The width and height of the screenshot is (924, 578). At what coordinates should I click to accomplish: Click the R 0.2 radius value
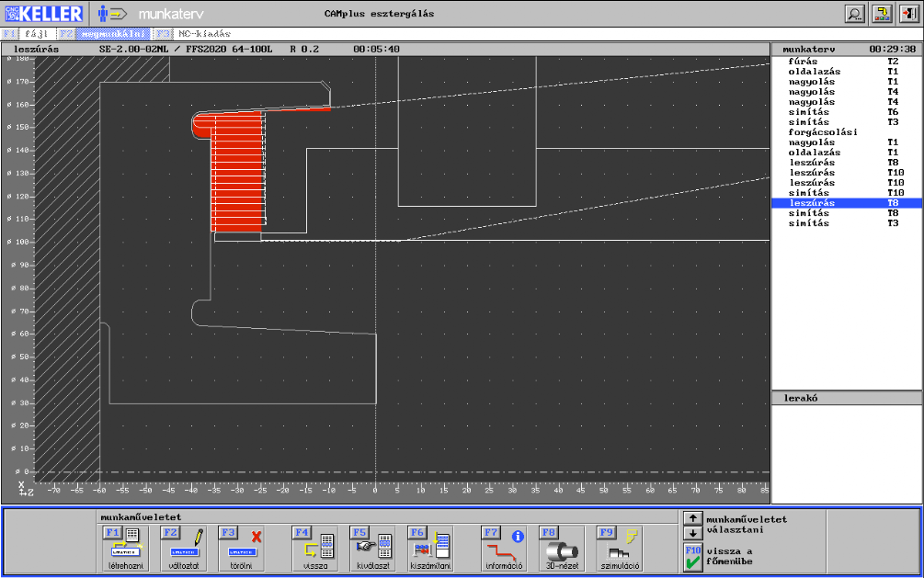(304, 49)
